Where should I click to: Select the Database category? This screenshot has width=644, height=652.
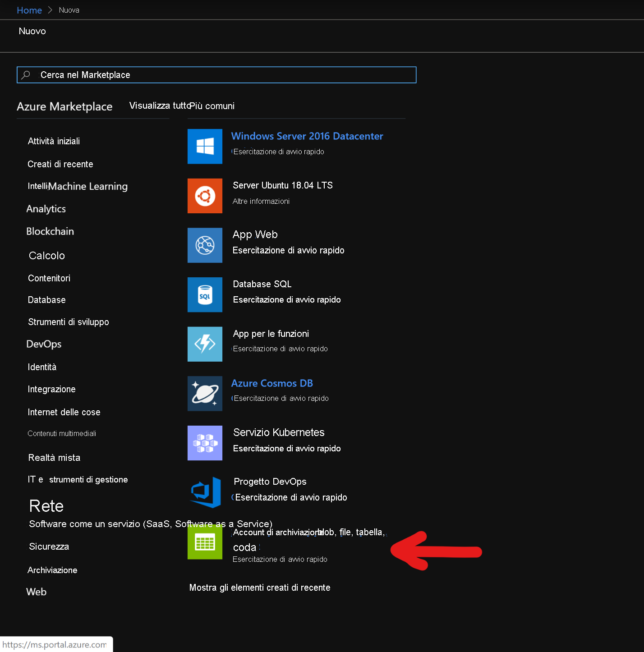47,300
